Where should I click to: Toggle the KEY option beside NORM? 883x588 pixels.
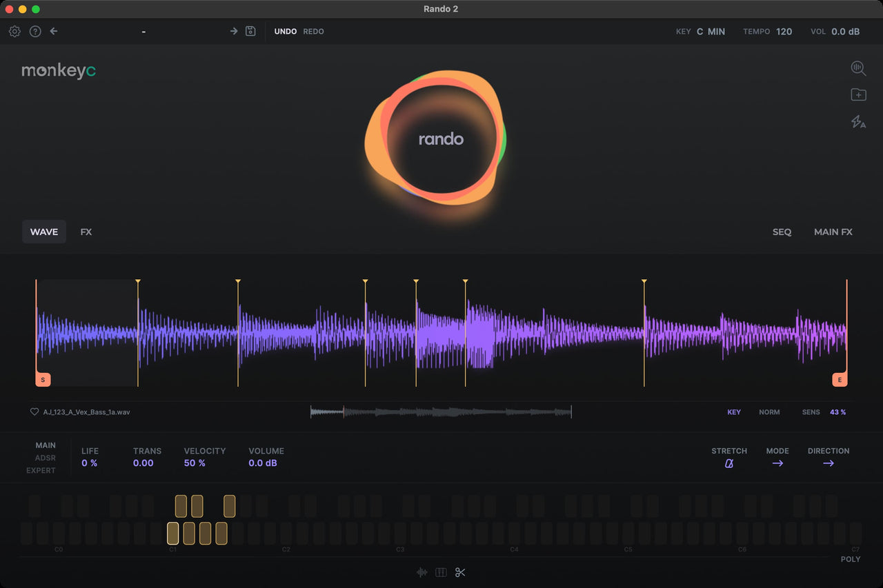coord(734,412)
